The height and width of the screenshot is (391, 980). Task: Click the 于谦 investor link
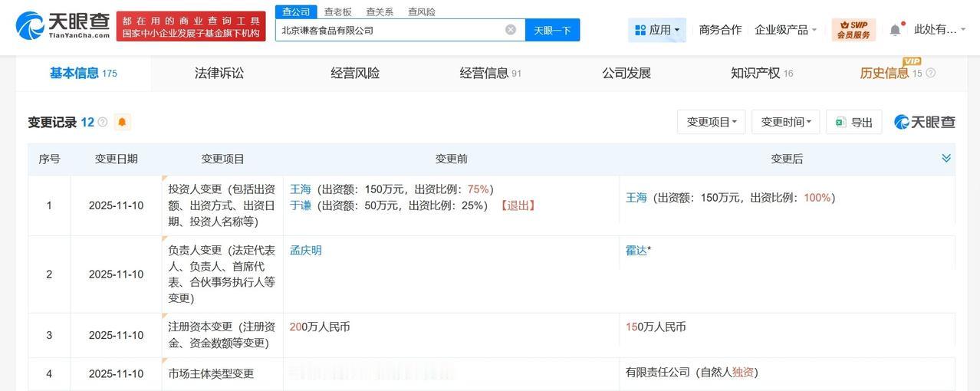pos(301,205)
